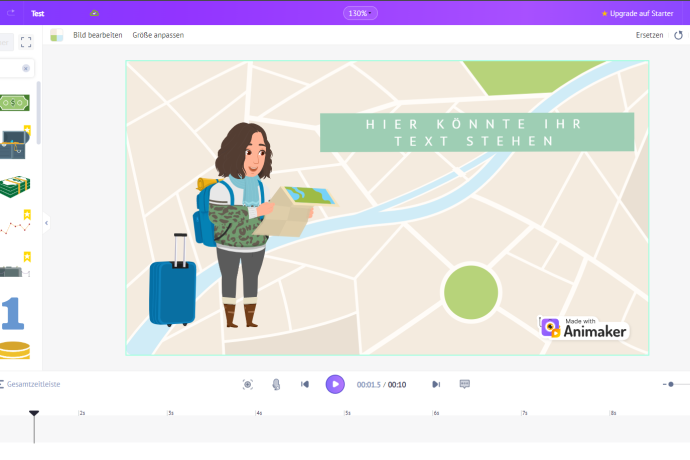This screenshot has height=460, width=690.
Task: Clear the search field with the x icon
Action: [26, 69]
